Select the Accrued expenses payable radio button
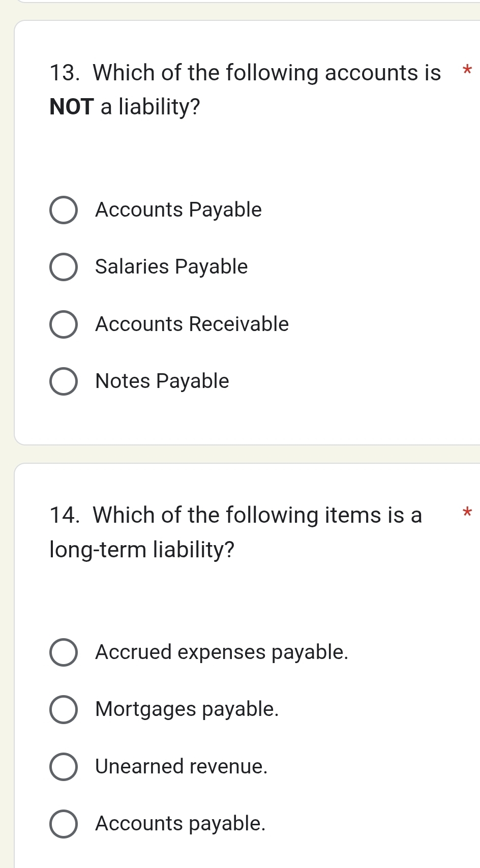The width and height of the screenshot is (480, 868). pyautogui.click(x=64, y=652)
